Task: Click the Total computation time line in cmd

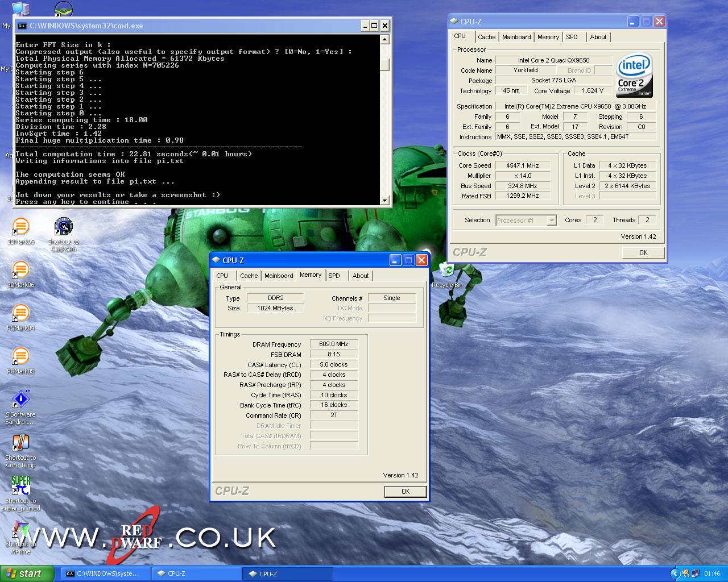Action: pyautogui.click(x=134, y=154)
